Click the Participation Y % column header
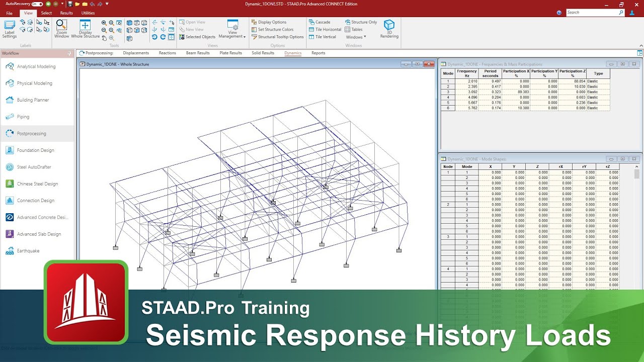Screen dimensions: 644x362 [544, 73]
